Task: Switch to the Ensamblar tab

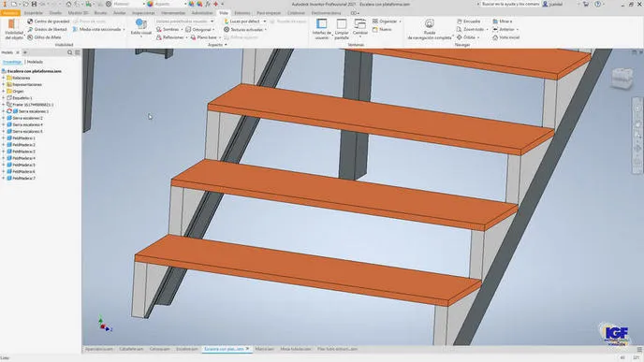Action: pyautogui.click(x=34, y=13)
